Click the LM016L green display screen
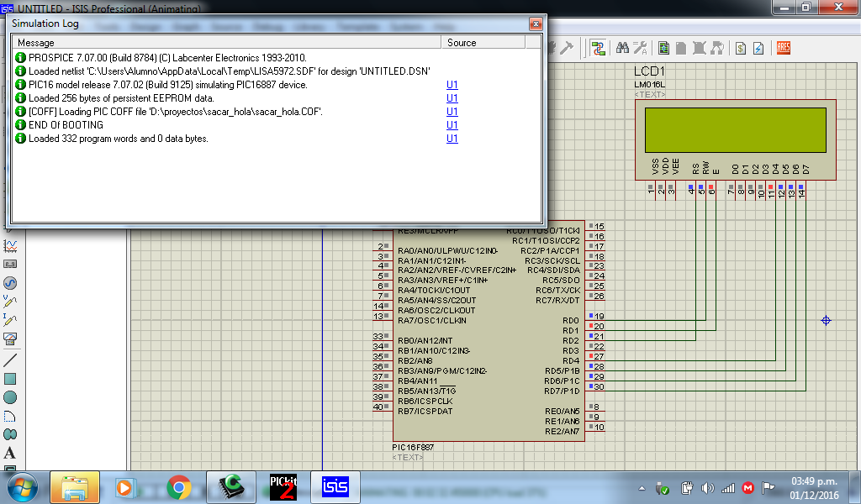861x504 pixels. (735, 130)
